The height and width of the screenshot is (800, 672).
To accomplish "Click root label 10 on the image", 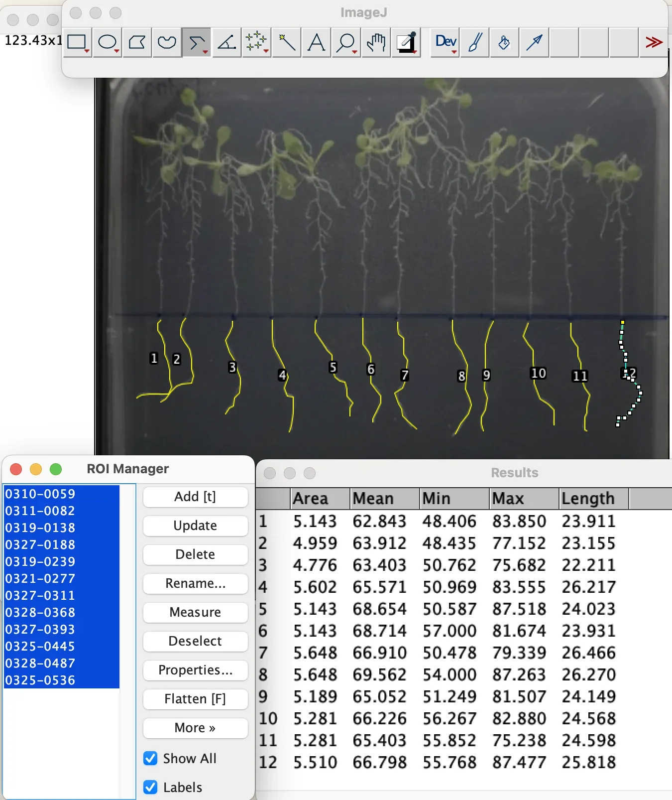I will 539,373.
